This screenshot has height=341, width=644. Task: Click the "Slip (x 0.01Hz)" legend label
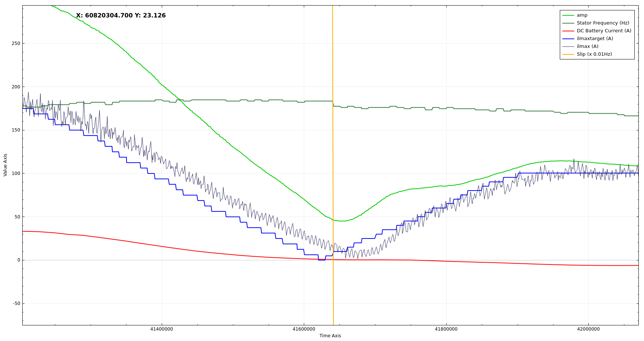[x=594, y=54]
